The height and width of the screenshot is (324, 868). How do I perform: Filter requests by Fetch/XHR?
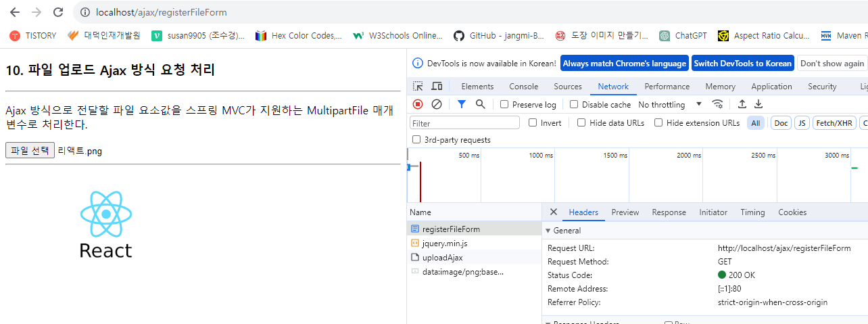[x=834, y=123]
